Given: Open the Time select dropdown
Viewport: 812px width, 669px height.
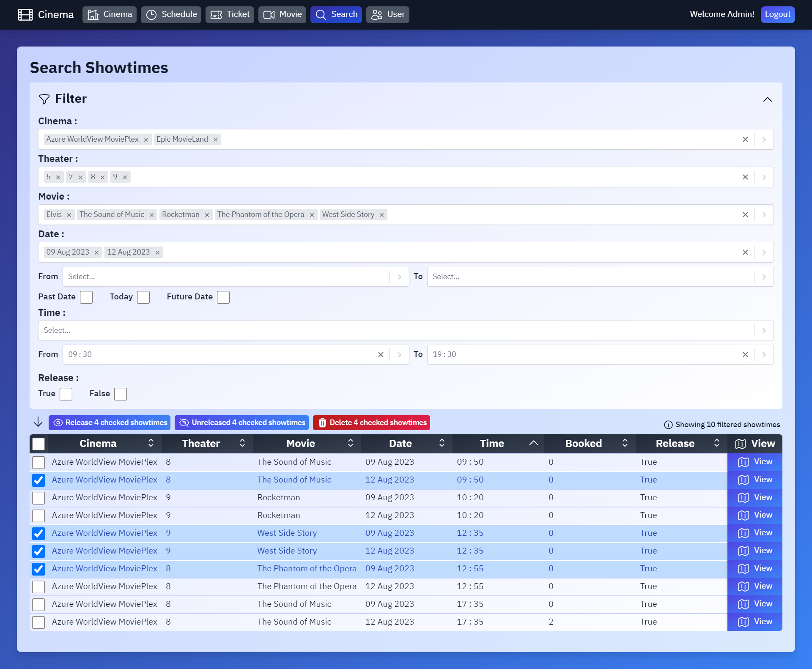Looking at the screenshot, I should (x=406, y=331).
